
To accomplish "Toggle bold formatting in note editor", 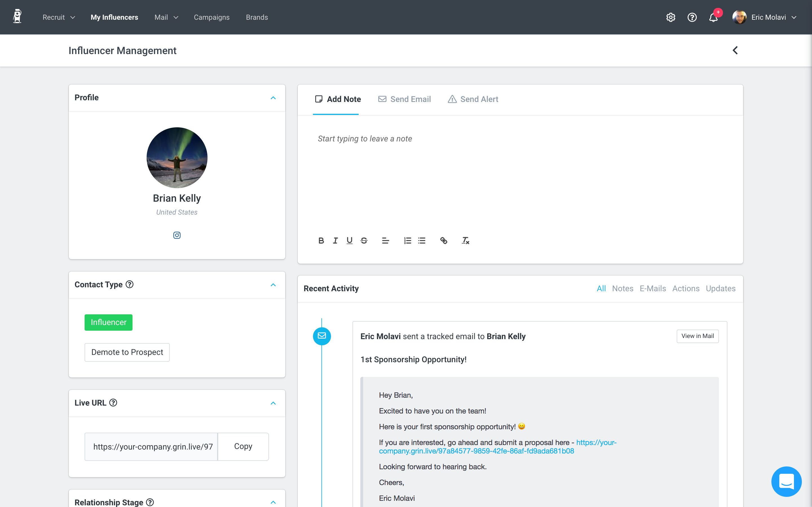I will point(321,241).
